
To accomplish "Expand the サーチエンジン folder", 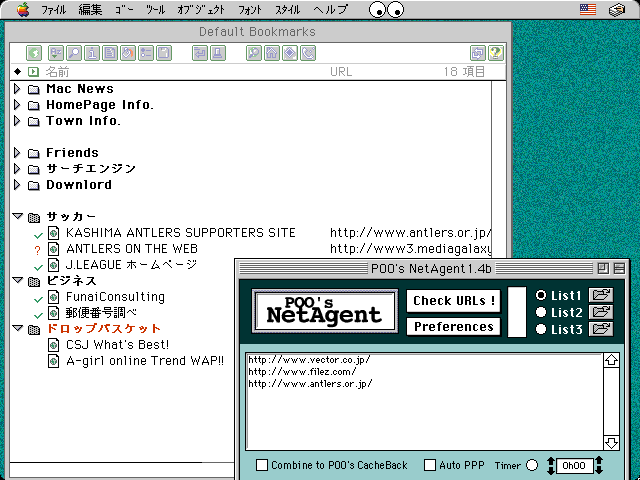I will tap(17, 169).
